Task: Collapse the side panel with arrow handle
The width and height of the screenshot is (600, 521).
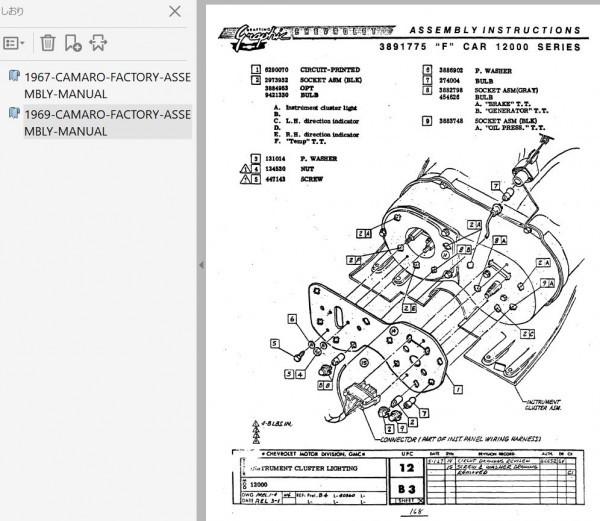Action: [201, 265]
